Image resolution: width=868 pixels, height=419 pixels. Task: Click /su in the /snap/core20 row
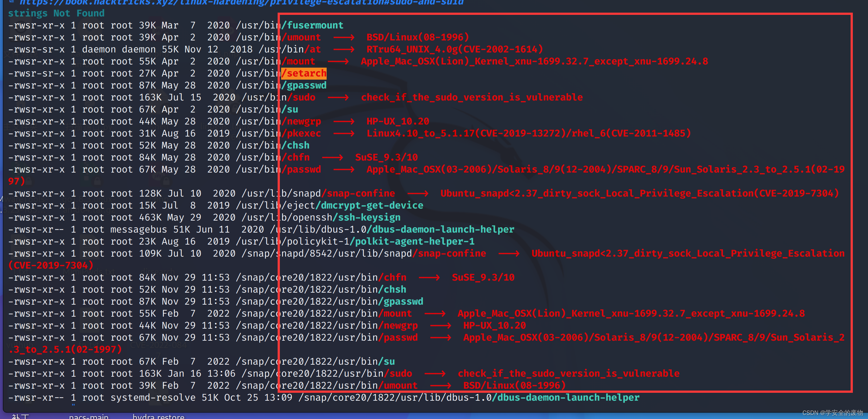point(386,362)
